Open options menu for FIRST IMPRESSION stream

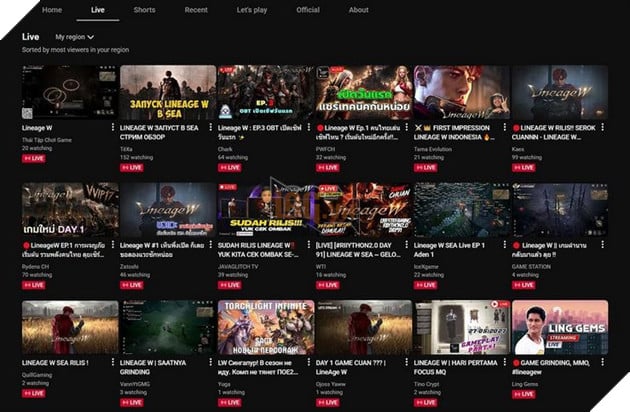(x=505, y=127)
